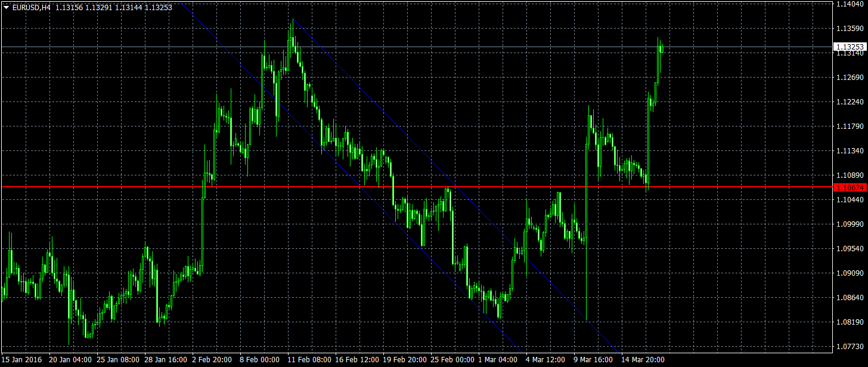Click the 20 Jan 04:00 time label

pyautogui.click(x=70, y=360)
